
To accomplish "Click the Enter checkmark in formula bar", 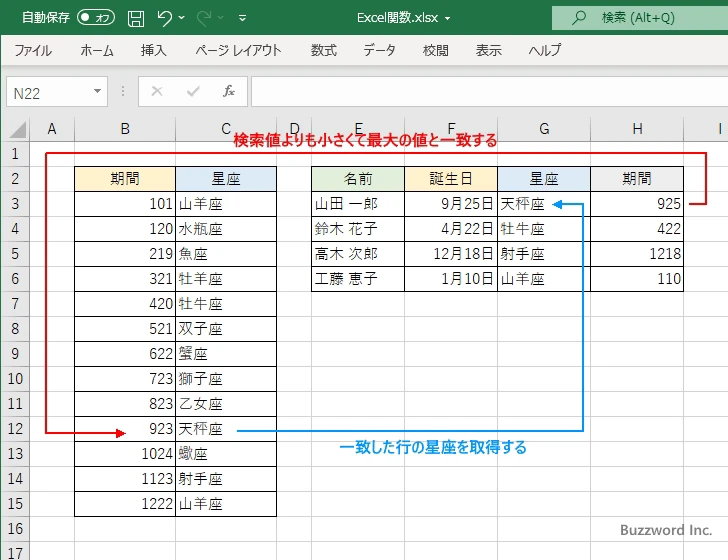I will pos(192,92).
